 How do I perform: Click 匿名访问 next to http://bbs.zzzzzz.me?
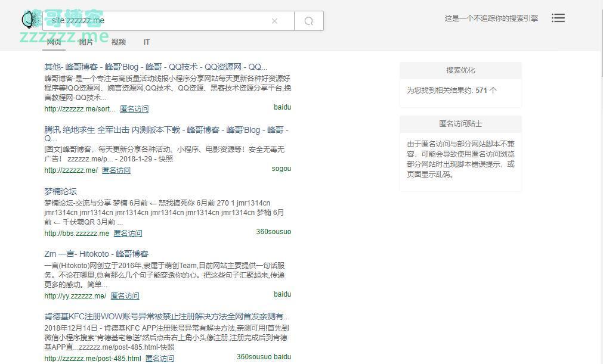[x=128, y=234]
